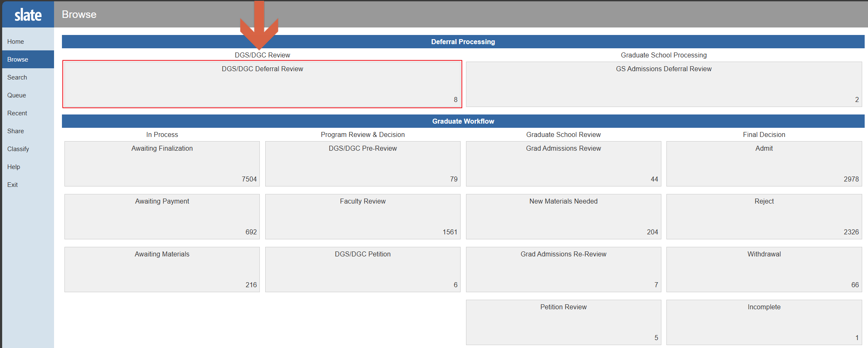The width and height of the screenshot is (868, 348).
Task: Open the Petition Review bin
Action: click(563, 322)
